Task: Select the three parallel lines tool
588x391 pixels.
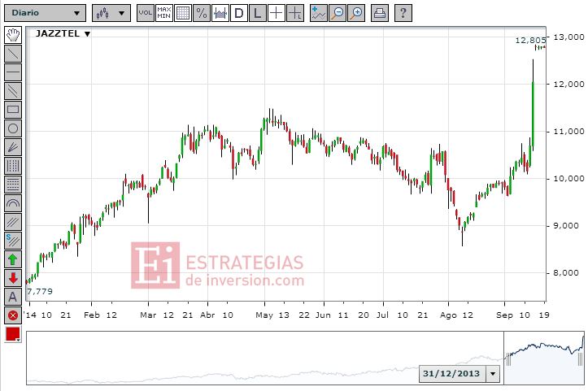Action: point(13,222)
